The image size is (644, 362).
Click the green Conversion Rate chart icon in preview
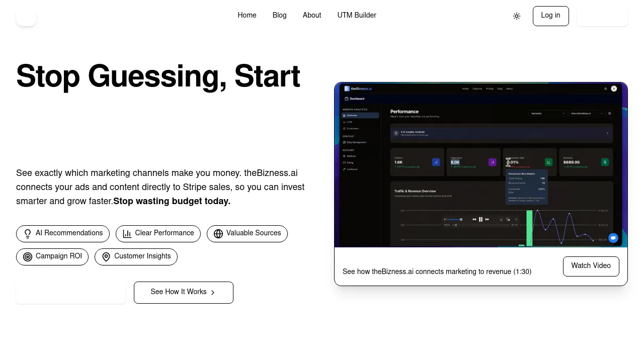point(548,162)
